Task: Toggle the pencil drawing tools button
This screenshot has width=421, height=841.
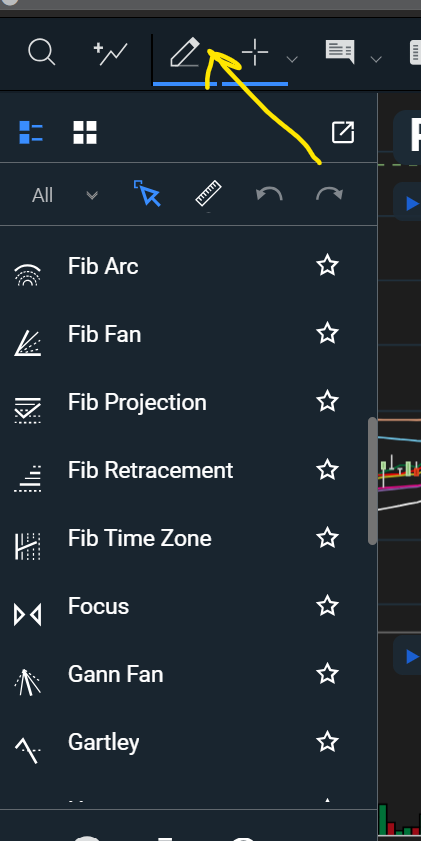Action: point(185,53)
